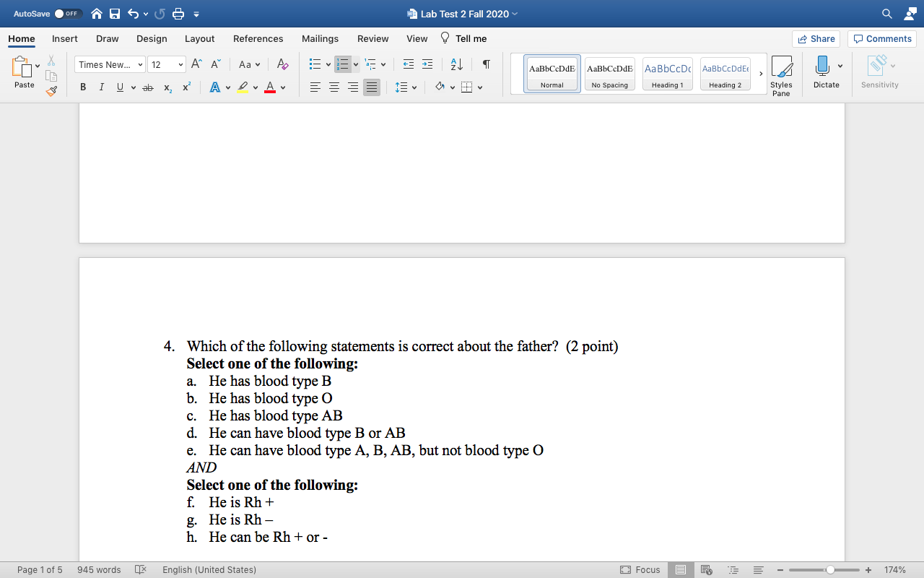Expand the bullets list dropdown arrow
Image resolution: width=924 pixels, height=578 pixels.
pyautogui.click(x=328, y=64)
